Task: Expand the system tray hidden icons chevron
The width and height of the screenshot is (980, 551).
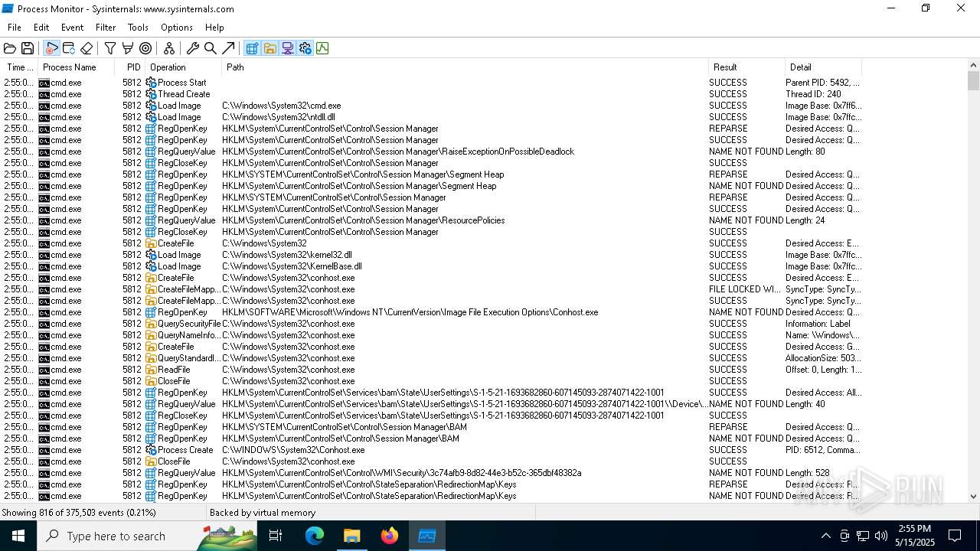Action: click(825, 536)
